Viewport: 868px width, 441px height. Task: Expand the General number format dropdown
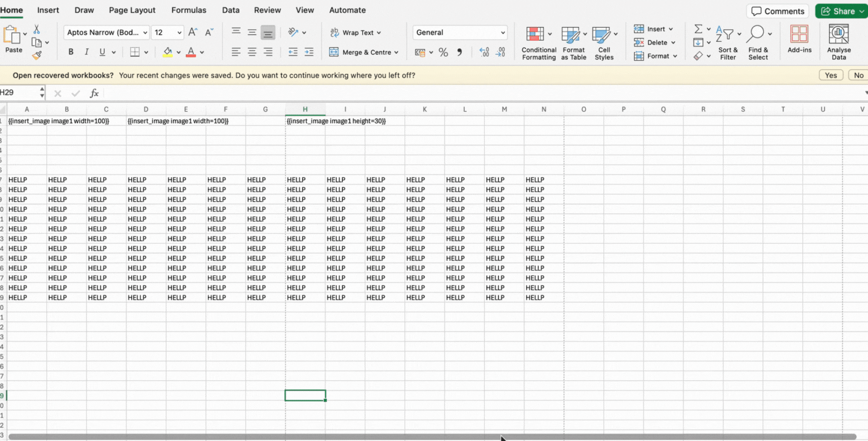[502, 33]
